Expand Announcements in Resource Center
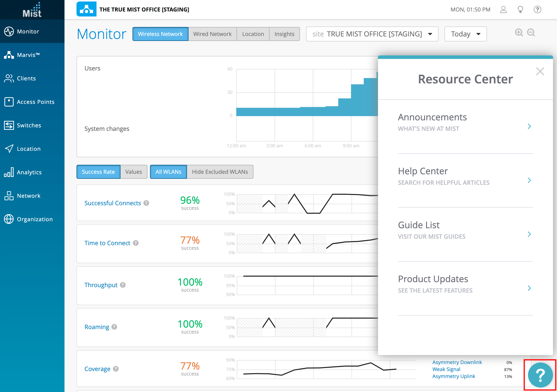Image resolution: width=557 pixels, height=392 pixels. [x=465, y=122]
